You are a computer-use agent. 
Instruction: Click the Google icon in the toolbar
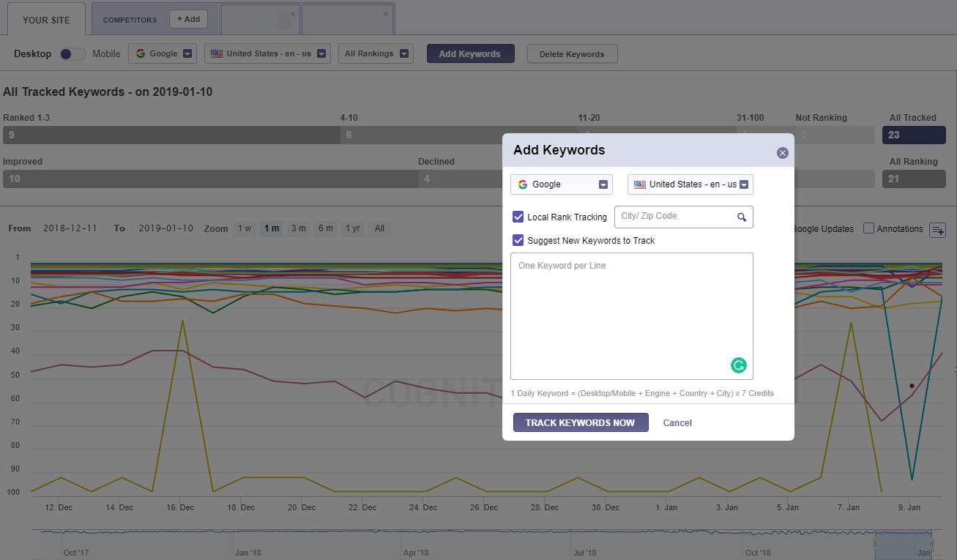(x=139, y=53)
